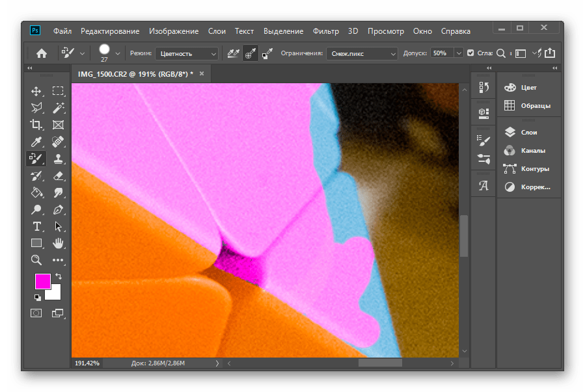
Task: Open the Образцы swatches panel
Action: click(x=528, y=106)
